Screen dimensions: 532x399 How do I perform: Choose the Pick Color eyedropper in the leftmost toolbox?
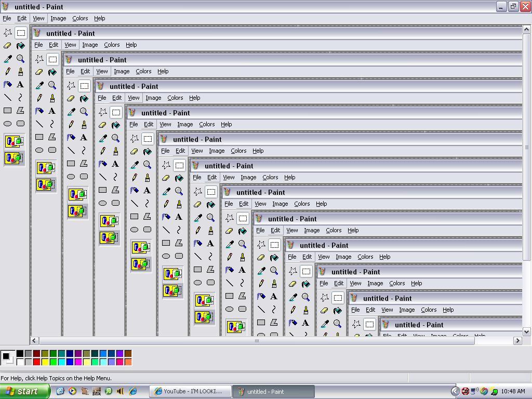[x=8, y=59]
